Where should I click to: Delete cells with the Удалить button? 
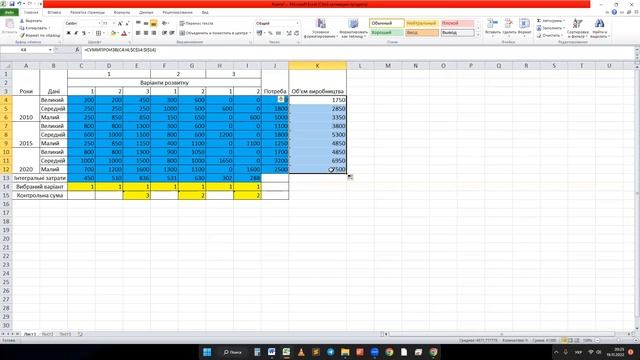coord(509,28)
